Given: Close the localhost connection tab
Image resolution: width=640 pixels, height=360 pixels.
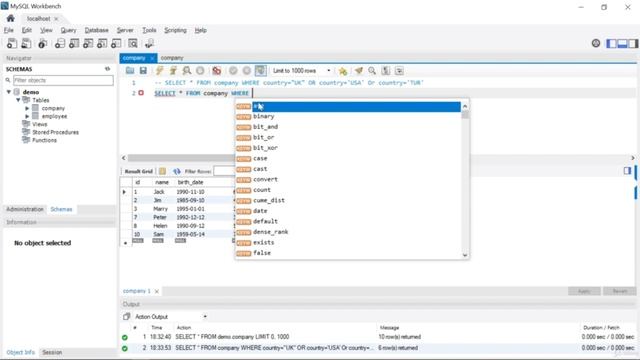Looking at the screenshot, I should 56,19.
